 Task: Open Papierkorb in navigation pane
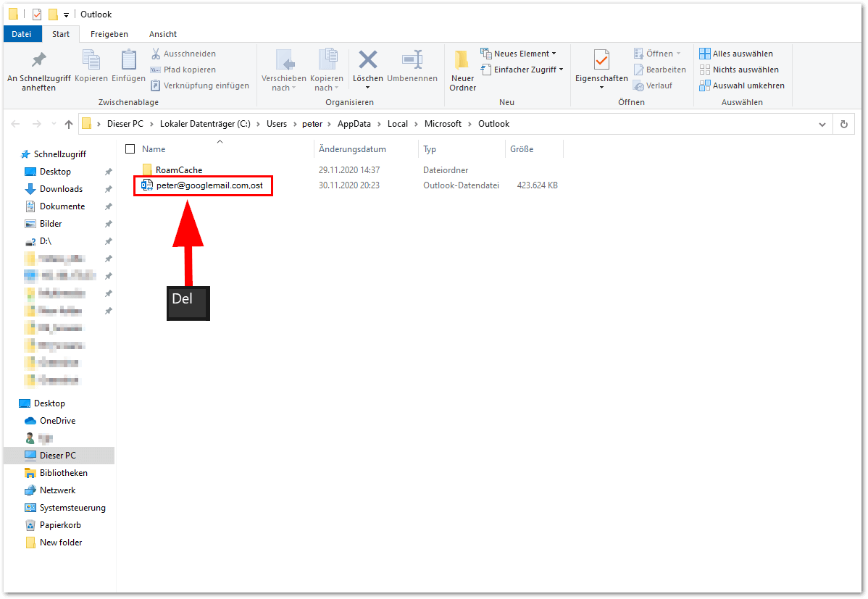[60, 525]
